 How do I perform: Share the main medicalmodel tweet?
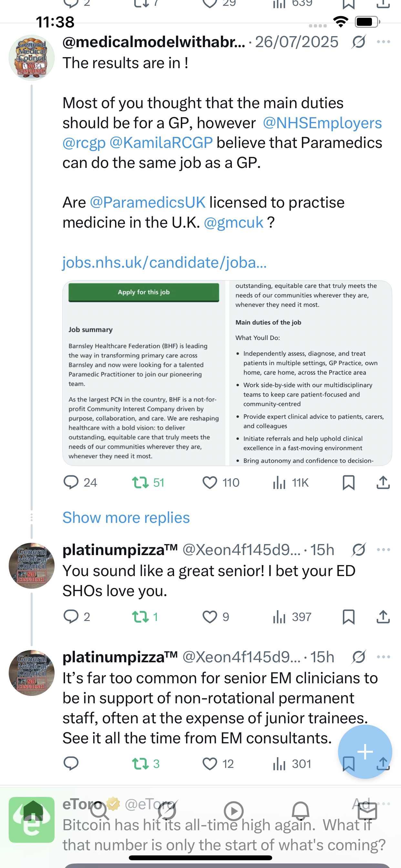(383, 482)
